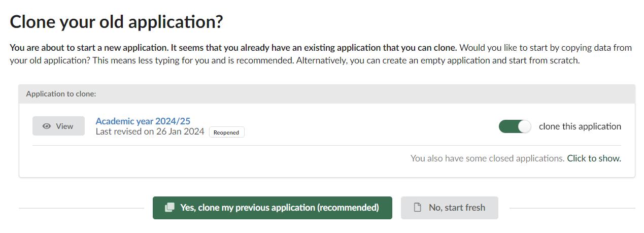Click the 'Application to clone:' panel header
644x233 pixels.
click(61, 94)
